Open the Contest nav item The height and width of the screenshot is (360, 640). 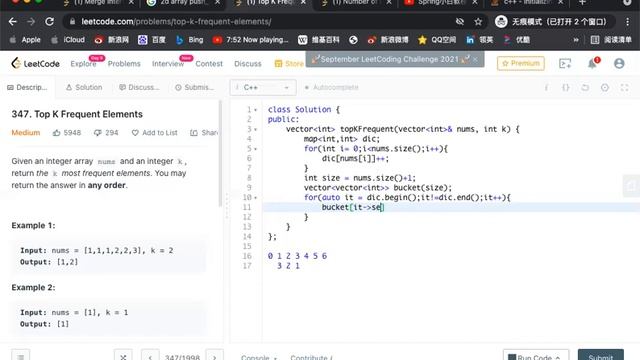209,64
